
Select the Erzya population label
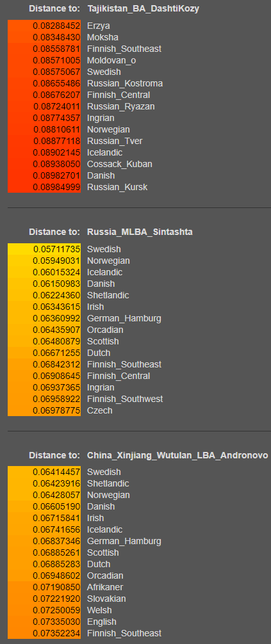pos(98,26)
